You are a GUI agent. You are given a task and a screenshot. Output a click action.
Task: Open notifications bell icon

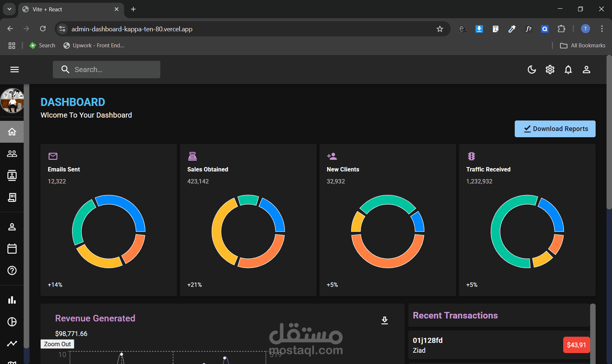(568, 70)
